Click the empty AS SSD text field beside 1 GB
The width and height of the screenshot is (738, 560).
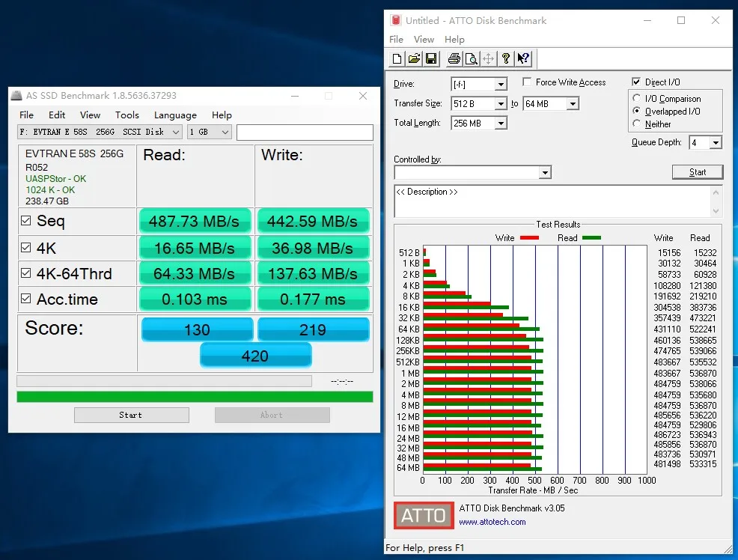305,133
